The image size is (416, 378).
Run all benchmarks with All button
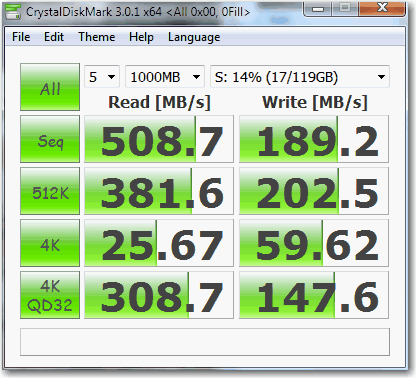[50, 87]
